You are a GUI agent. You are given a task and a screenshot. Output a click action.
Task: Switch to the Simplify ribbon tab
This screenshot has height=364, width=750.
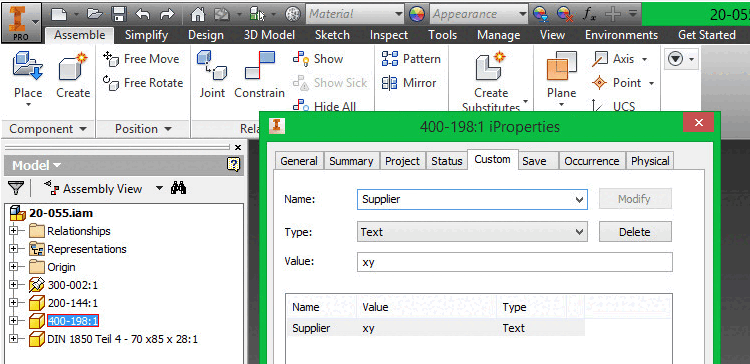(146, 35)
